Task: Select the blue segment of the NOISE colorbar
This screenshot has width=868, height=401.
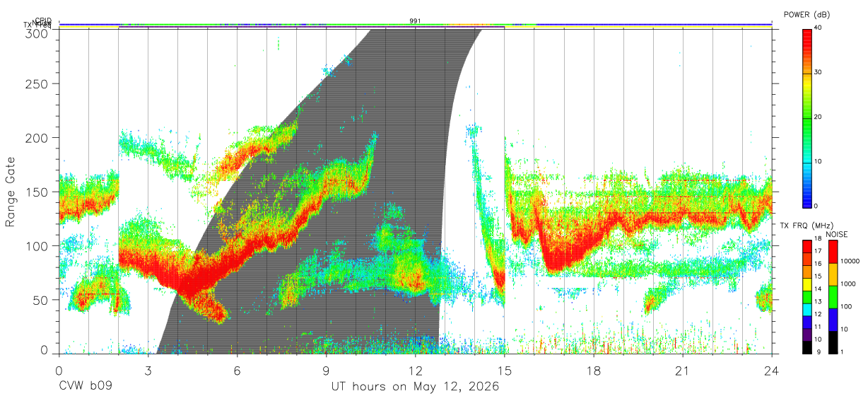Action: coord(833,320)
